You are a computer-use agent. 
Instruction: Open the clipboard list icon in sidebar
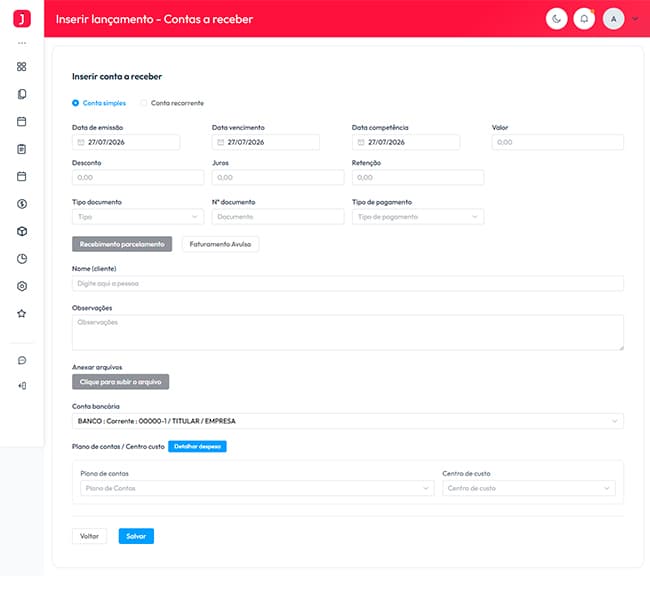click(x=22, y=149)
